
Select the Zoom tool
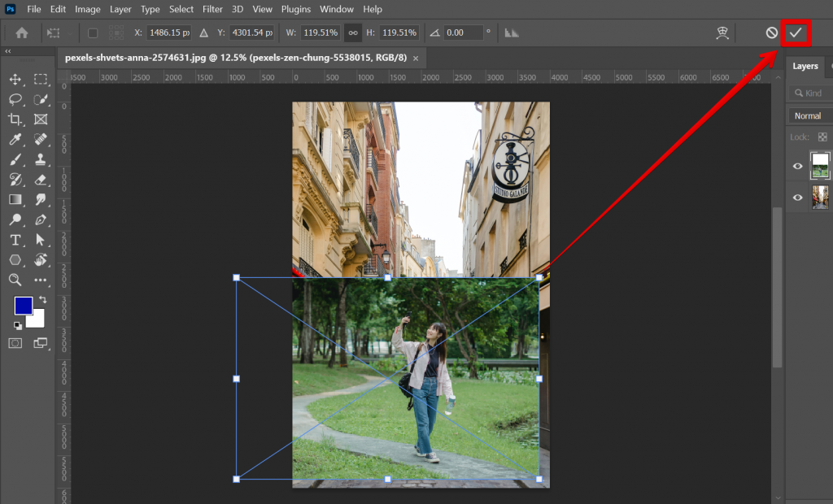[x=16, y=280]
